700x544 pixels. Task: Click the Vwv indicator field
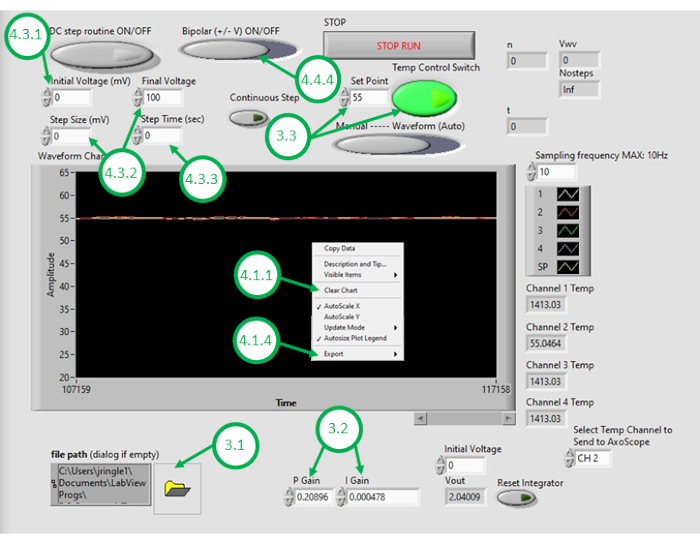click(579, 60)
